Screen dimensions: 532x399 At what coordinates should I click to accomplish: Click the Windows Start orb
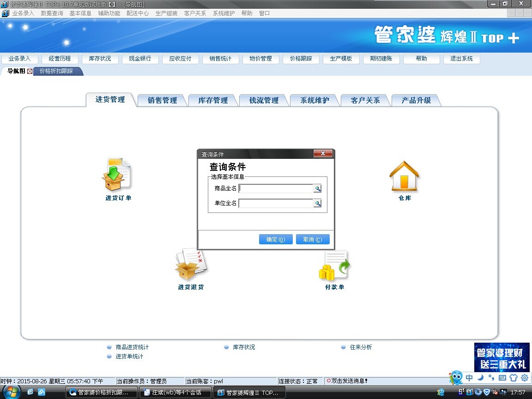12,392
